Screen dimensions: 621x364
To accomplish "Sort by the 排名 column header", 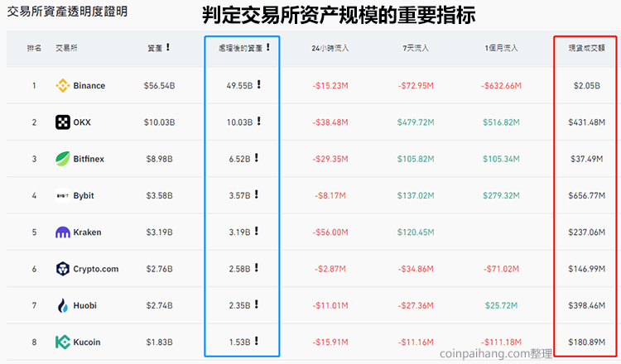I will coord(34,48).
